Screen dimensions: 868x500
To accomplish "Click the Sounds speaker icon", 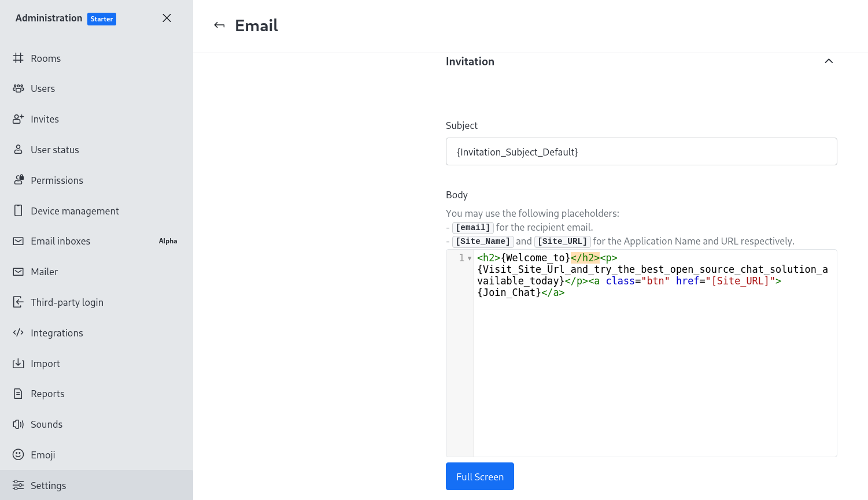I will click(x=19, y=424).
